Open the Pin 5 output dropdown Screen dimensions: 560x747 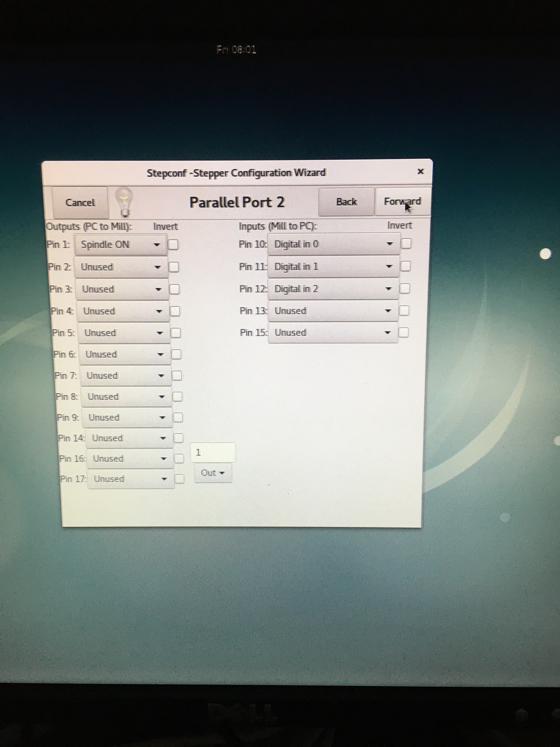124,333
